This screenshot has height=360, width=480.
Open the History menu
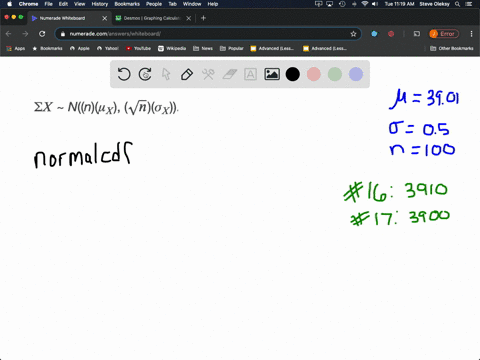click(100, 4)
